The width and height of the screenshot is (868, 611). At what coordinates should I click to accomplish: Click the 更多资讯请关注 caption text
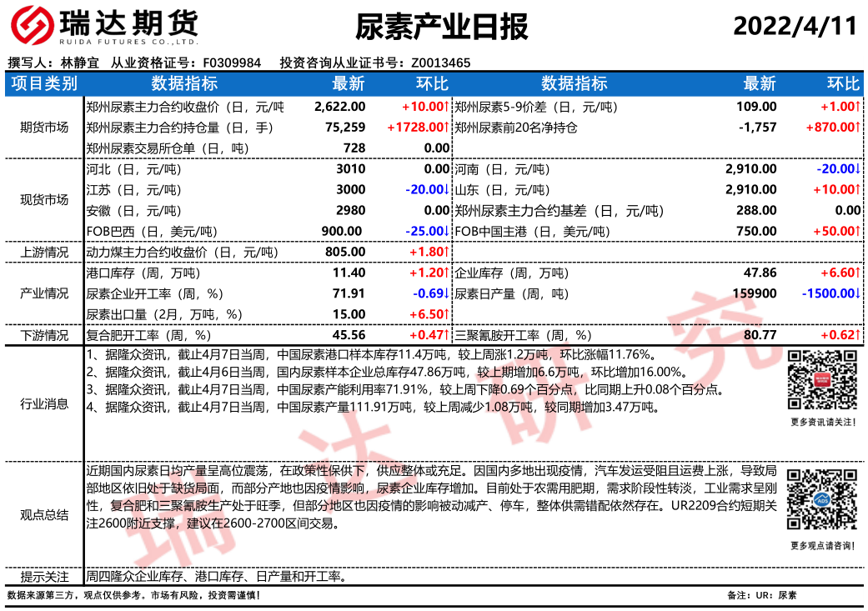pos(822,423)
